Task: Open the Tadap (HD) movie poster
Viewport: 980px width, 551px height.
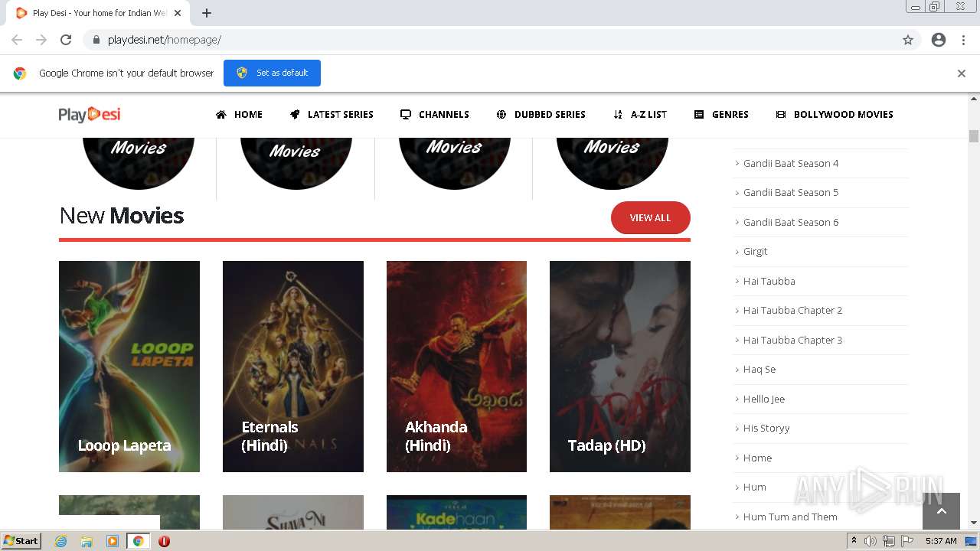Action: point(620,367)
